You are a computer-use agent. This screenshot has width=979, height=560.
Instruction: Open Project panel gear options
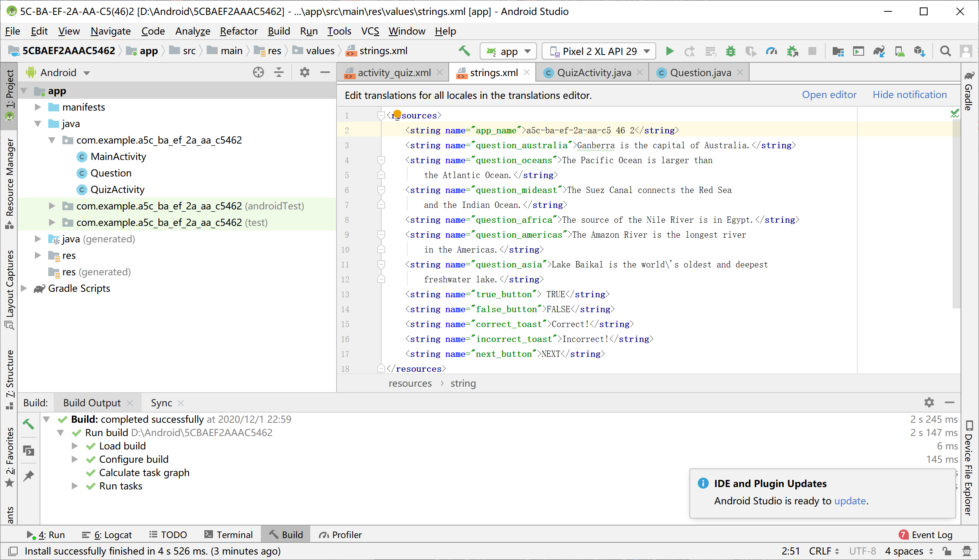(304, 72)
